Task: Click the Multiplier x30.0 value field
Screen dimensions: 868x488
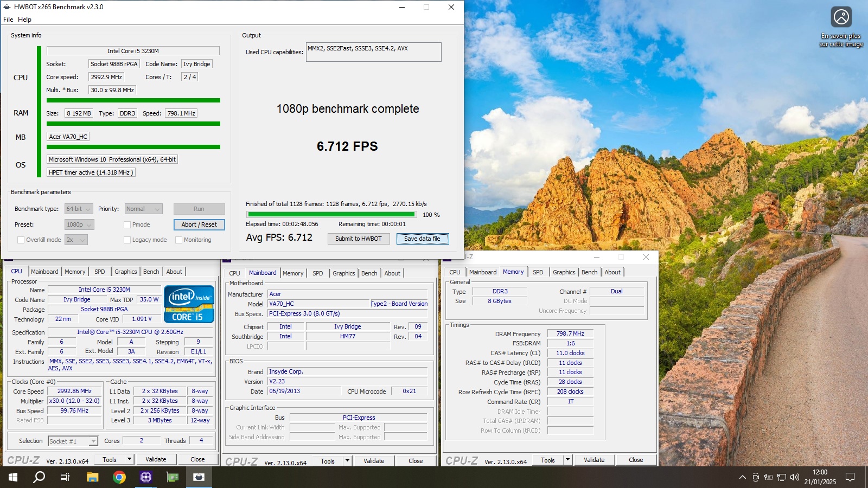Action: [x=75, y=401]
